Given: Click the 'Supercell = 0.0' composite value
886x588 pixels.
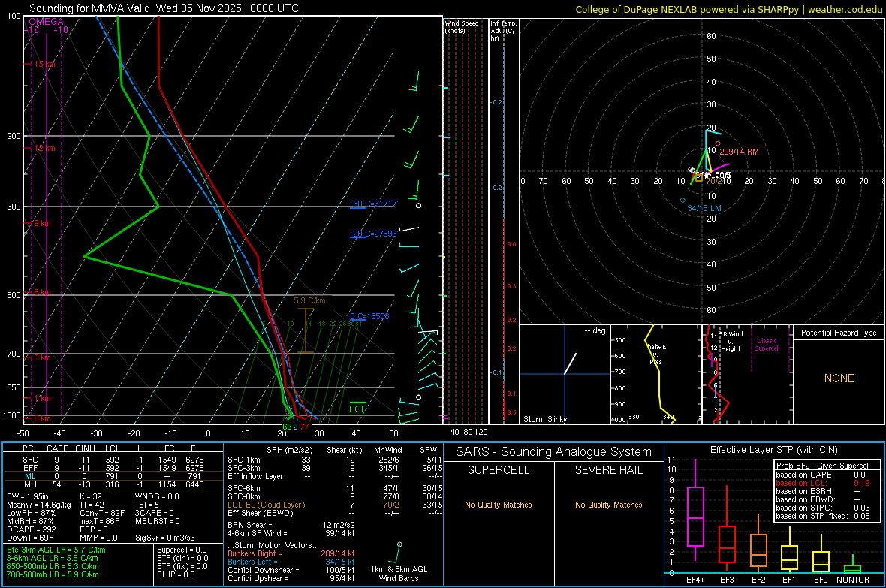Looking at the screenshot, I should pyautogui.click(x=182, y=550).
